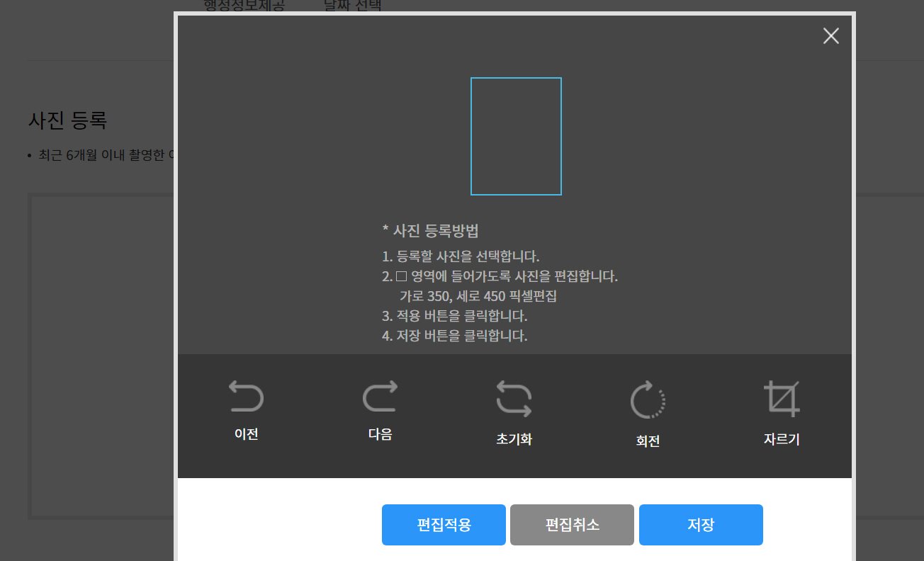Save the photo with the 저장 button
Viewport: 924px width, 561px height.
701,525
